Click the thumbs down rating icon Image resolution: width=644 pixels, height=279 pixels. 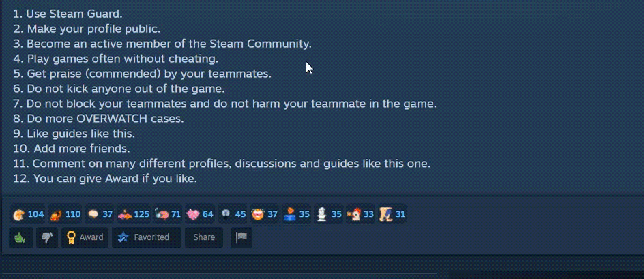coord(47,237)
